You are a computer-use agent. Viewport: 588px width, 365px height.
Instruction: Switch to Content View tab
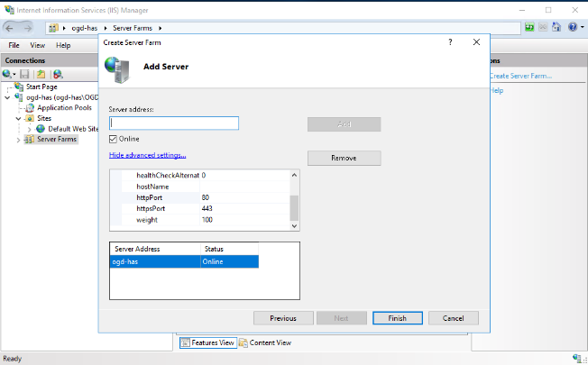coord(265,342)
